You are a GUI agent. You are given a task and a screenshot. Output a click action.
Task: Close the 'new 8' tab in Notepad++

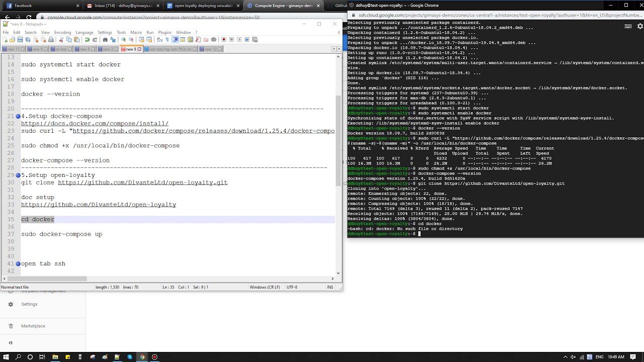(140, 49)
